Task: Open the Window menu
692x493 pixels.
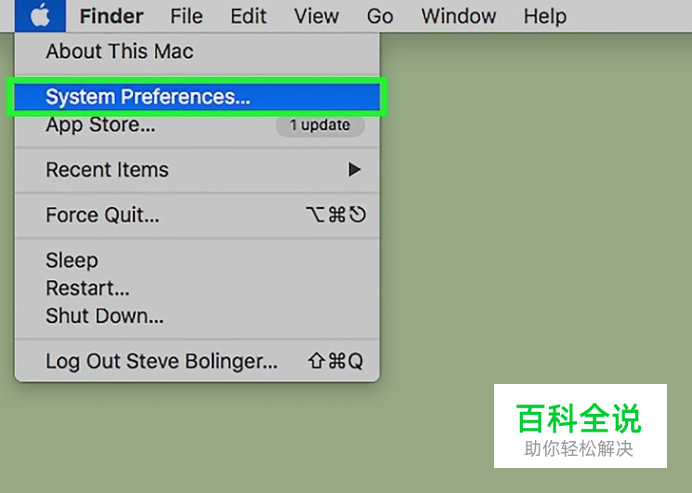Action: tap(459, 16)
